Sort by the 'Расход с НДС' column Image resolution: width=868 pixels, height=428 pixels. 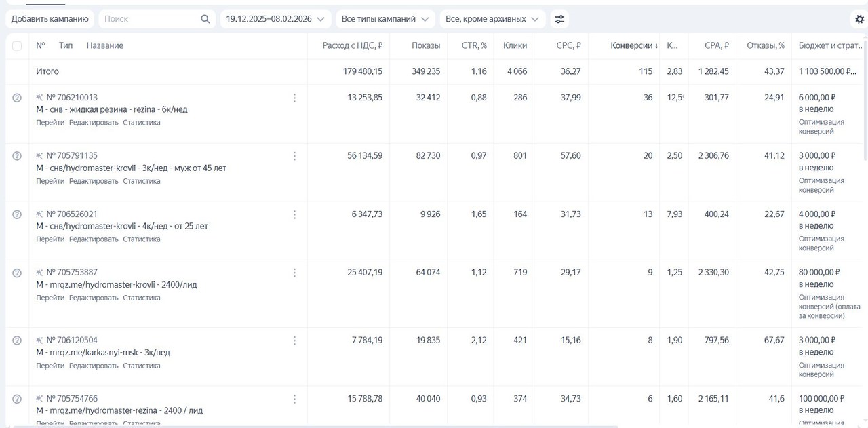click(352, 46)
